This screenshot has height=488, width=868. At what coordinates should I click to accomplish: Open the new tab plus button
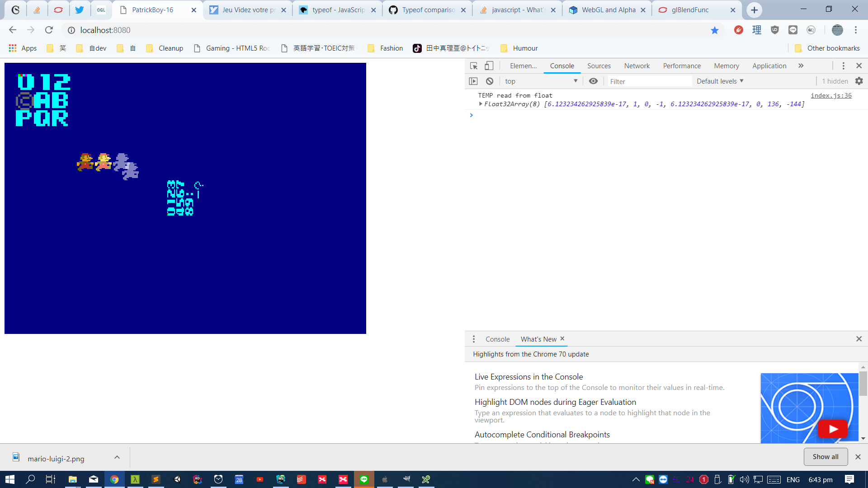click(754, 10)
